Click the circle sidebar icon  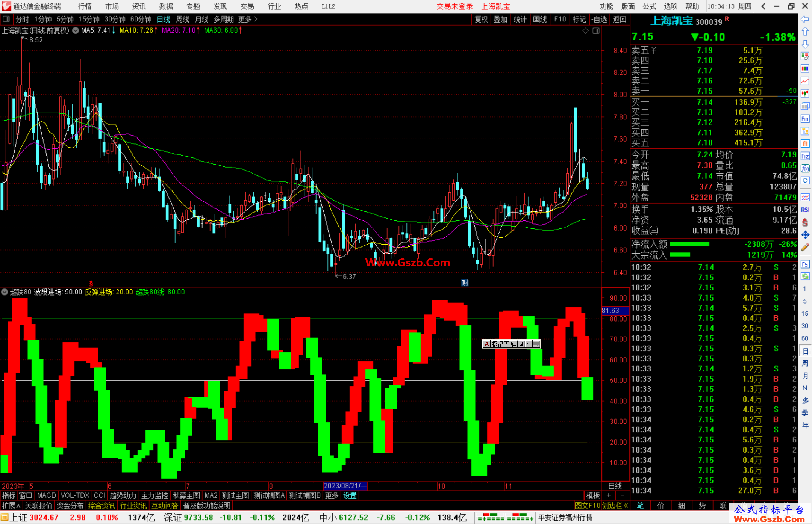pos(805,181)
